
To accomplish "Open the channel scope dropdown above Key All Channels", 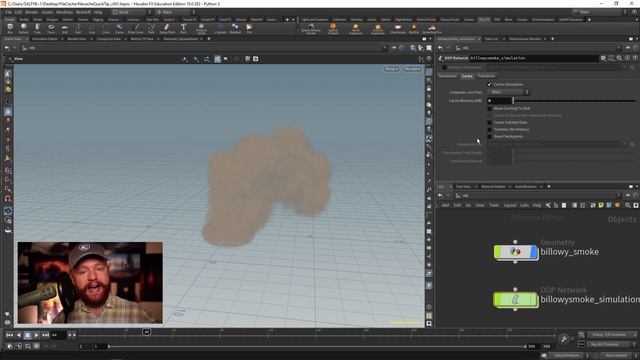I will pyautogui.click(x=611, y=335).
